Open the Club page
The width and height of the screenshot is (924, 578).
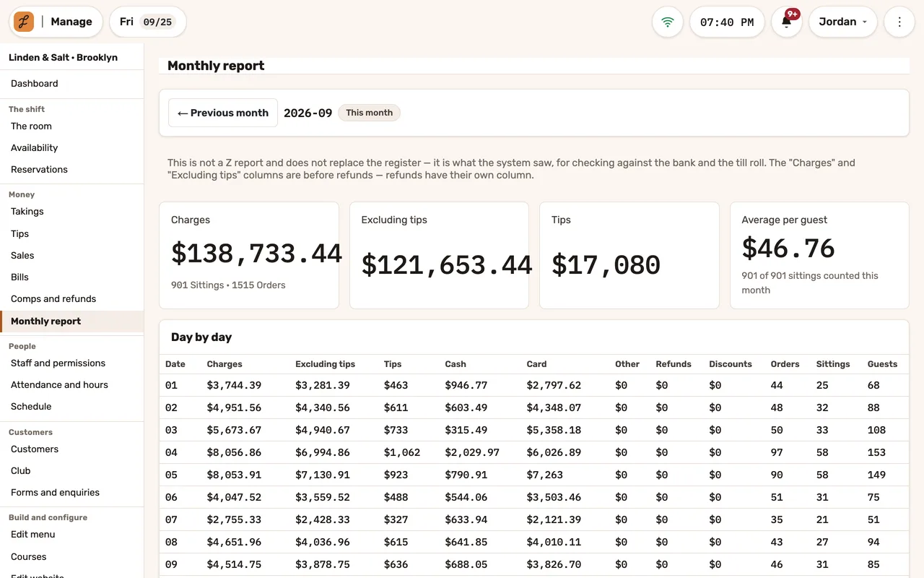72,471
